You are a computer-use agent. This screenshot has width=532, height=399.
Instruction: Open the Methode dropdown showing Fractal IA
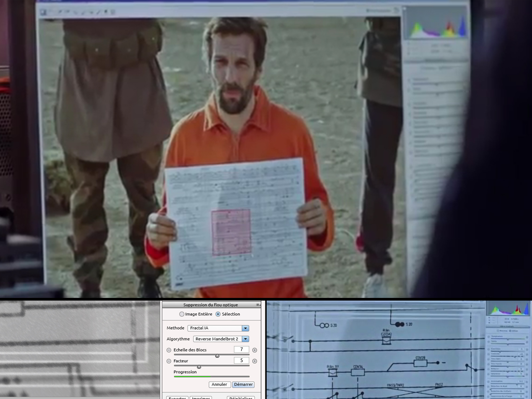[x=218, y=328]
